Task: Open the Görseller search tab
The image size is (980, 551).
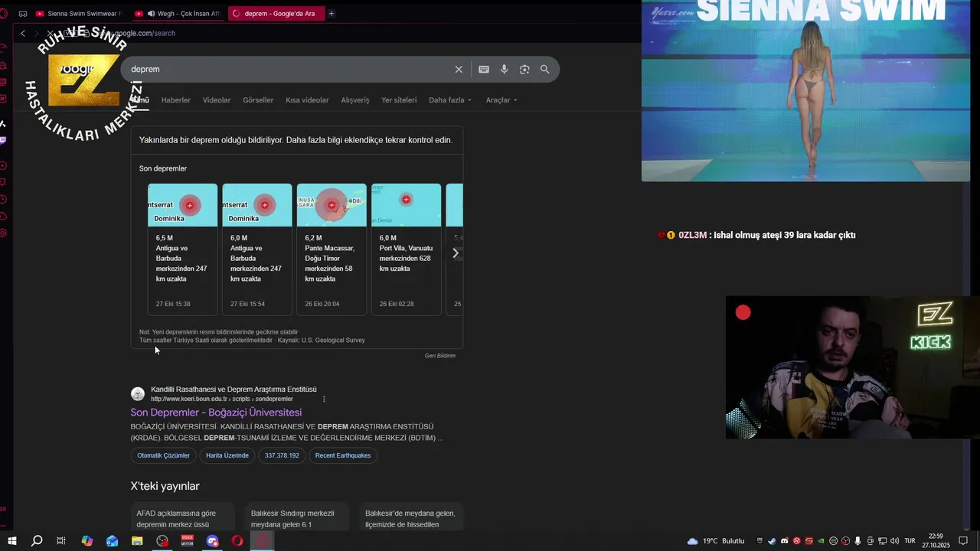Action: (258, 100)
